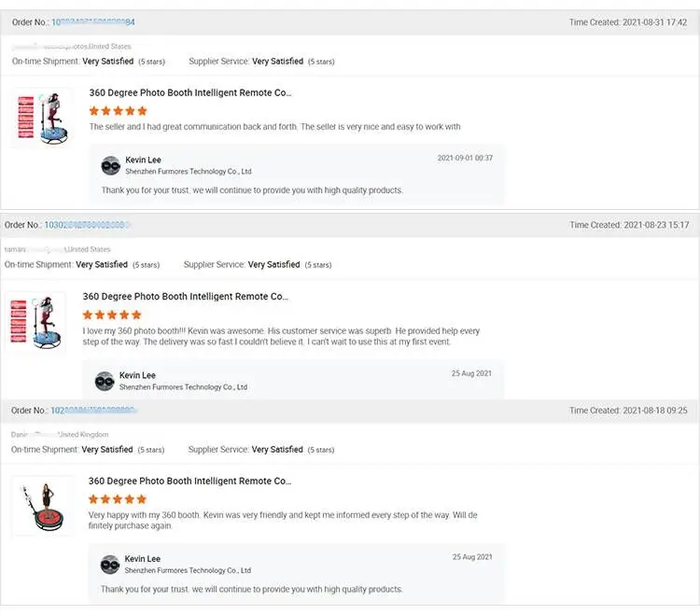Open first 360 Degree Photo Booth title
Screen dimensions: 700x615
[x=190, y=92]
